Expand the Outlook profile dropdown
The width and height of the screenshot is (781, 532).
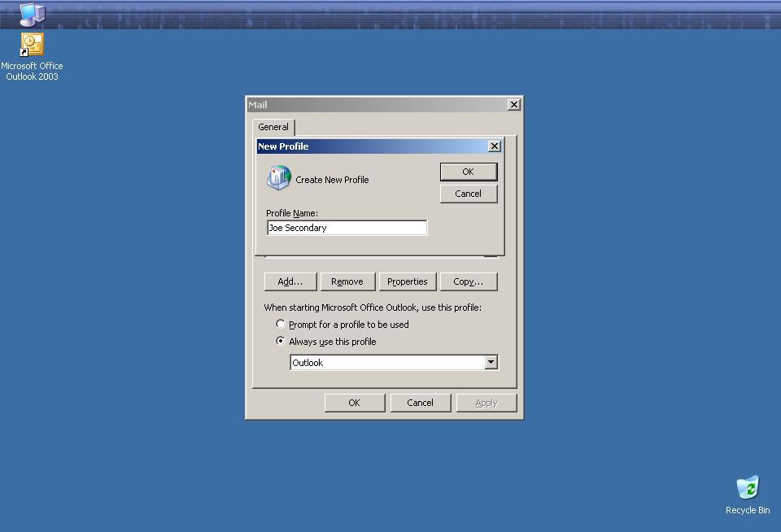tap(491, 362)
